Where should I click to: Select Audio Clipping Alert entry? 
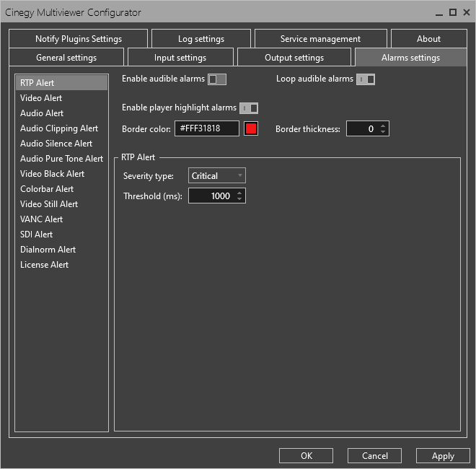(x=61, y=128)
